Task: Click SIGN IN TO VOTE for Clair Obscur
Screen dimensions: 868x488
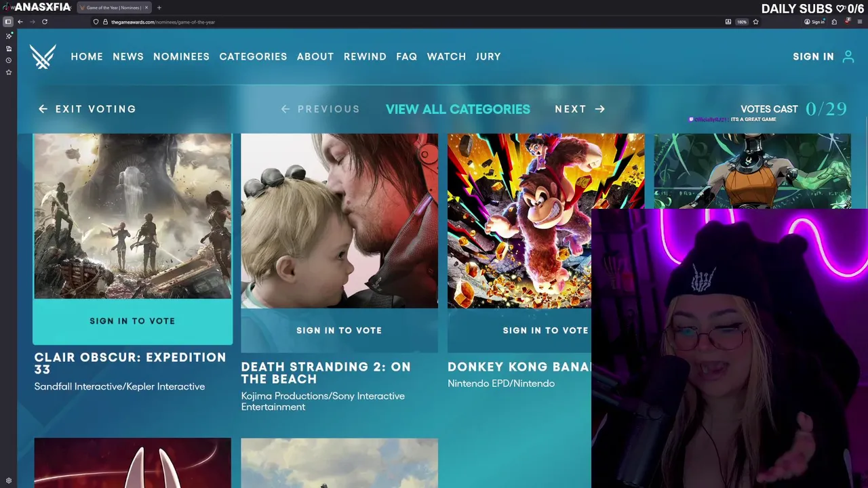Action: pyautogui.click(x=132, y=321)
